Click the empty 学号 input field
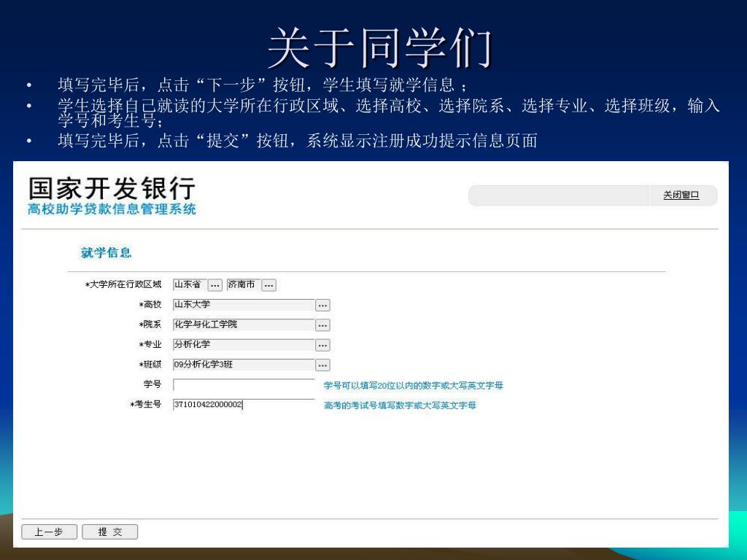 click(x=244, y=385)
